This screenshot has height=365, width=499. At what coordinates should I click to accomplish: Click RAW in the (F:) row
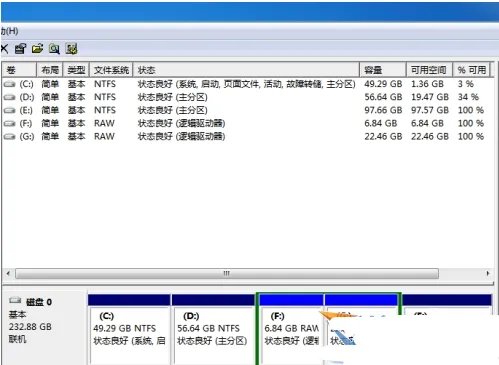click(104, 124)
